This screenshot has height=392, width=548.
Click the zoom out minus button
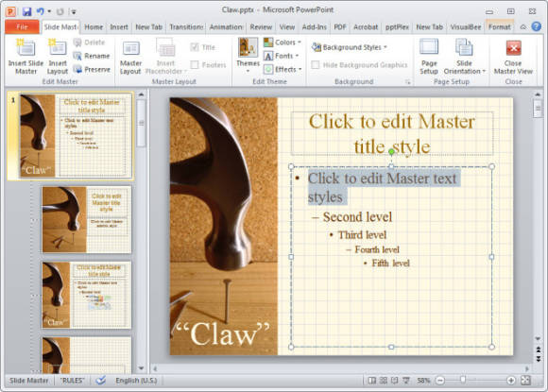440,380
